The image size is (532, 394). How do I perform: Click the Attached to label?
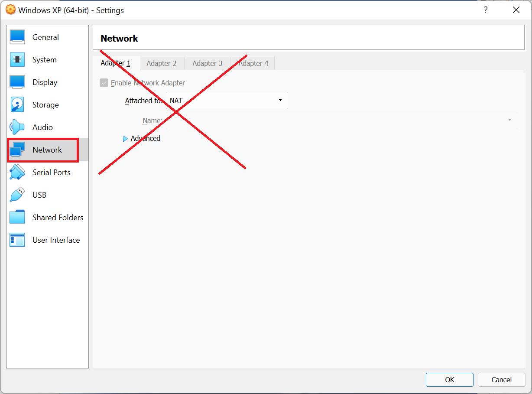tap(144, 101)
